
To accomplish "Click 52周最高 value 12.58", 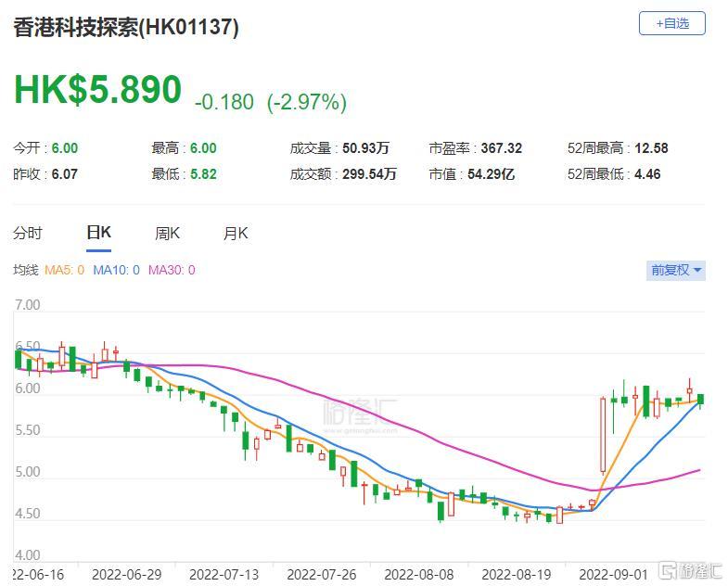I will pos(651,148).
